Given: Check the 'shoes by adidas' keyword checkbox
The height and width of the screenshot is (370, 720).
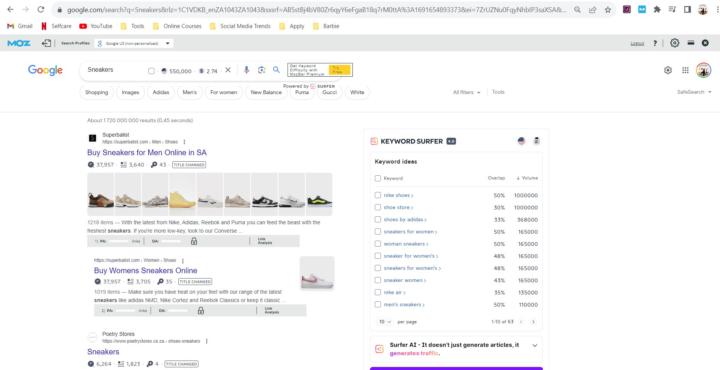Looking at the screenshot, I should (377, 219).
